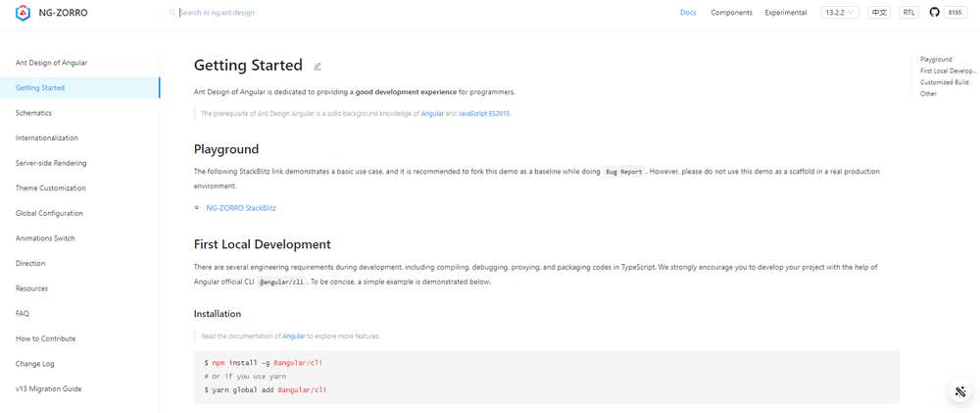Toggle the RTL direction button
Viewport: 980px width, 413px height.
pos(908,13)
